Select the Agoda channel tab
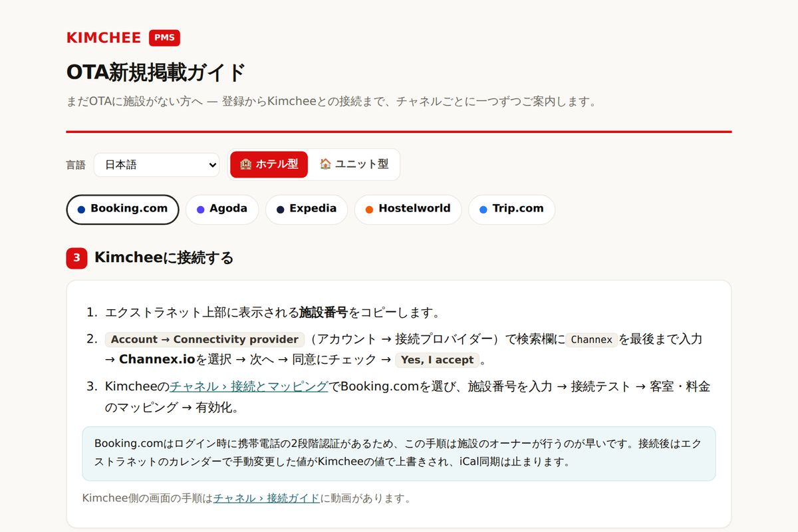This screenshot has width=798, height=532. pyautogui.click(x=222, y=209)
